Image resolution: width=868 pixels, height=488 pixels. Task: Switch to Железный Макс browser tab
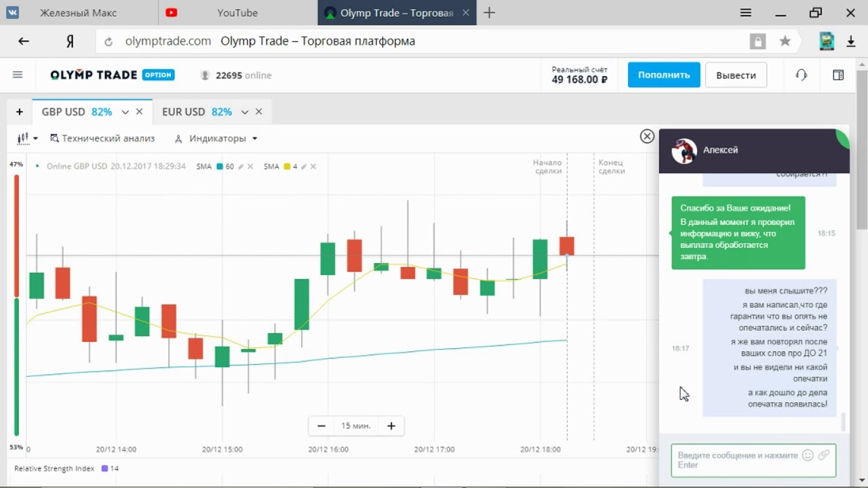pos(79,13)
